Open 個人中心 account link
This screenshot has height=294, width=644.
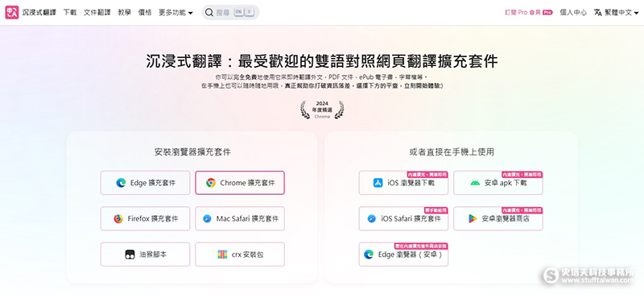573,13
